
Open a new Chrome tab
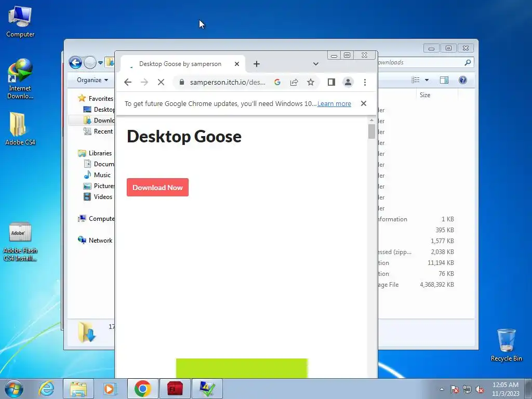pos(257,64)
